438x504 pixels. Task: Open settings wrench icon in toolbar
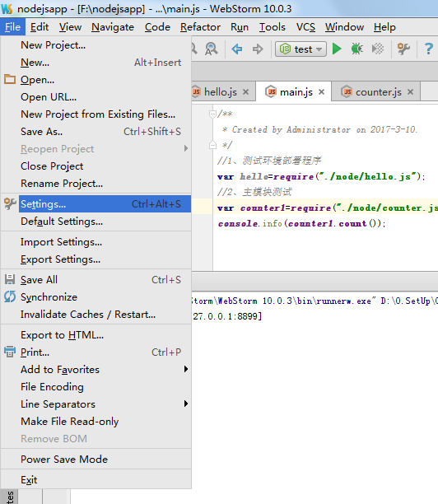click(403, 49)
